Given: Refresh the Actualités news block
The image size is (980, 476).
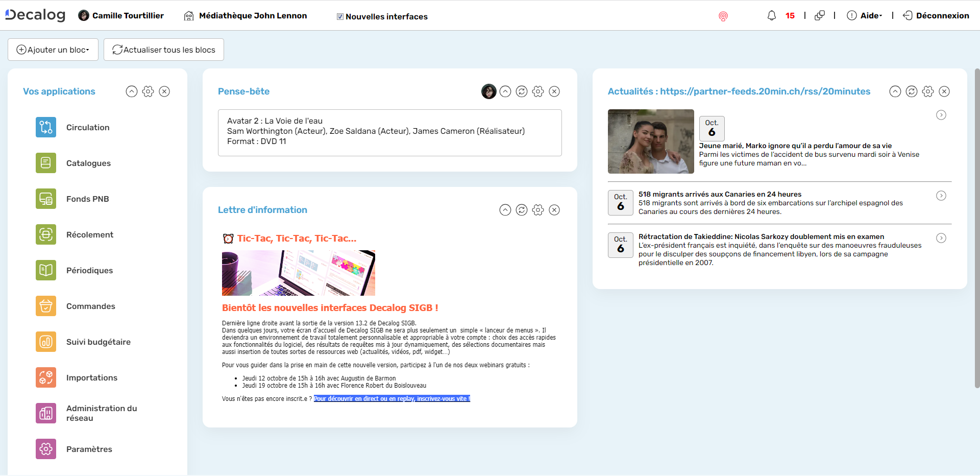Looking at the screenshot, I should click(x=912, y=91).
